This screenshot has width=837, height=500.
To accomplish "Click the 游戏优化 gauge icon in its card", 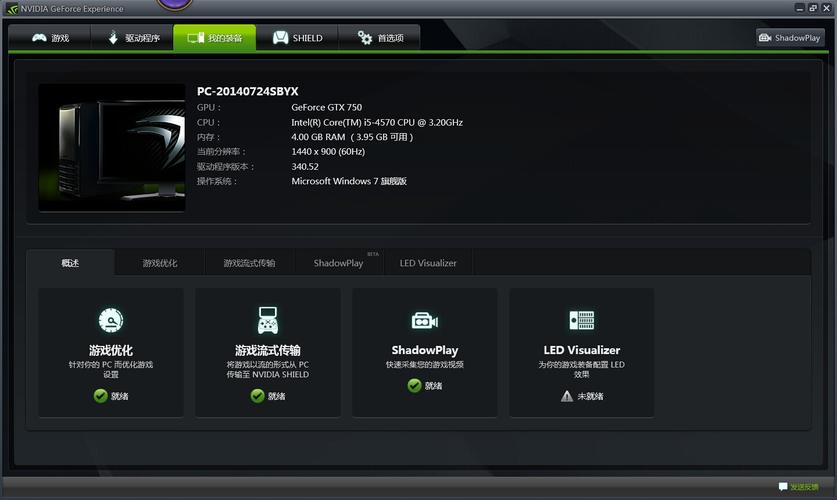I will pos(111,320).
